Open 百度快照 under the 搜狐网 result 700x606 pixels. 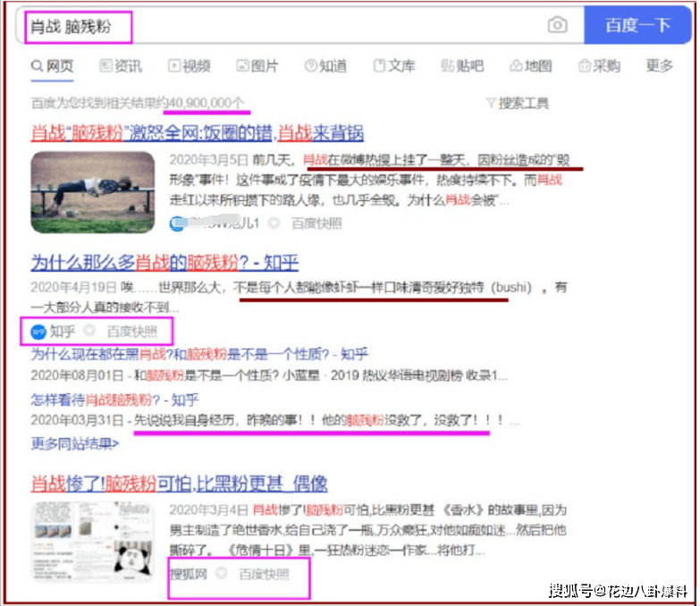pos(264,574)
